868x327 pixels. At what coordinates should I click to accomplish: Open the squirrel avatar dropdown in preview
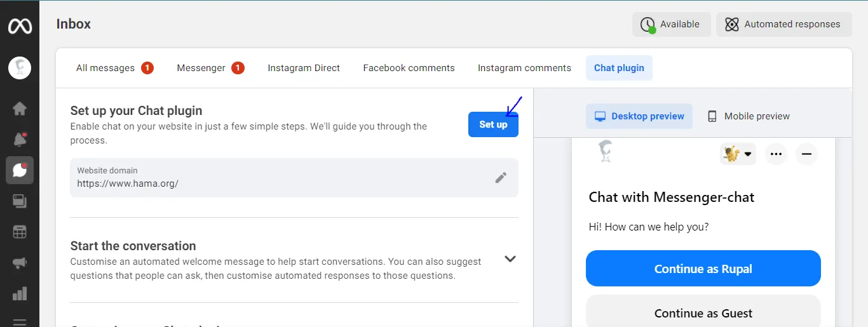click(738, 154)
